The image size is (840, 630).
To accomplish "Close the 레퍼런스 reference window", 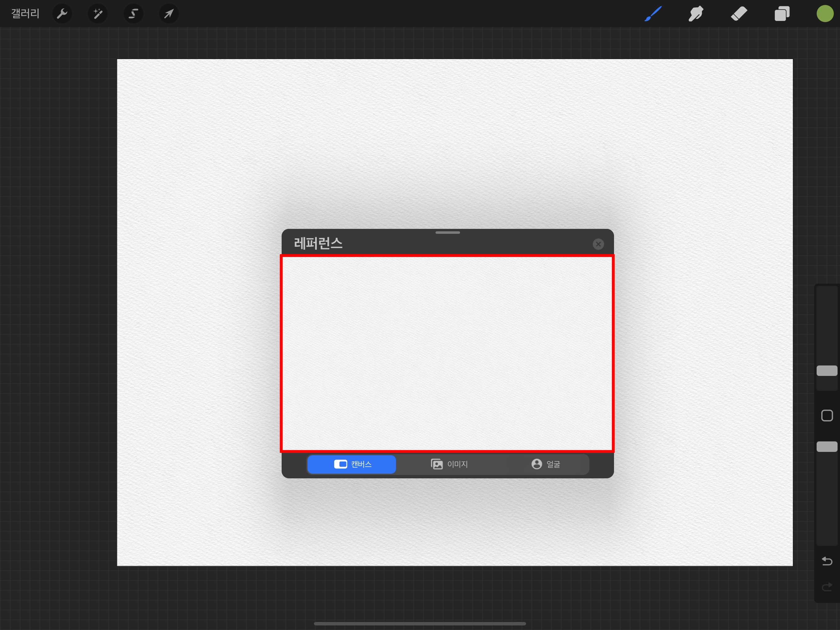I will point(598,244).
